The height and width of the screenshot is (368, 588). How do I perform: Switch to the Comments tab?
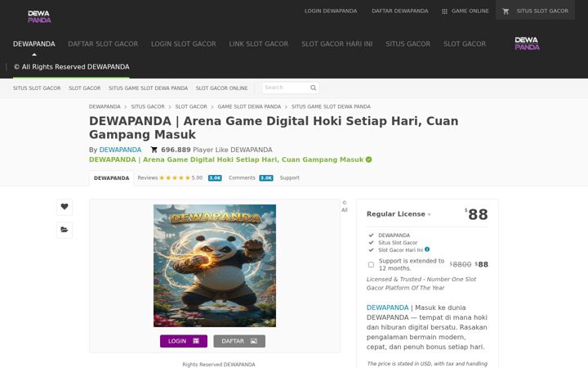tap(242, 178)
